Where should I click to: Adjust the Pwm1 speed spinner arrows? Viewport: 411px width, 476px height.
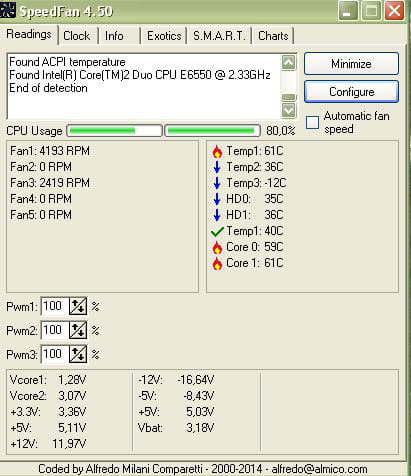tap(78, 306)
